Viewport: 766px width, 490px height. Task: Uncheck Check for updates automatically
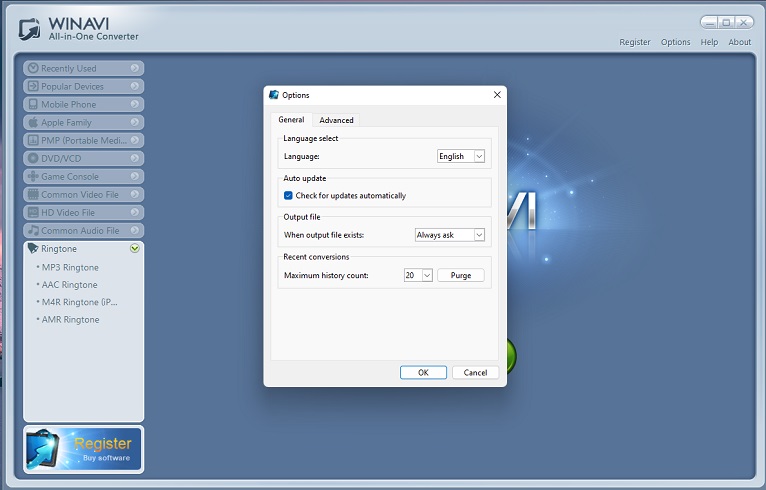point(288,195)
